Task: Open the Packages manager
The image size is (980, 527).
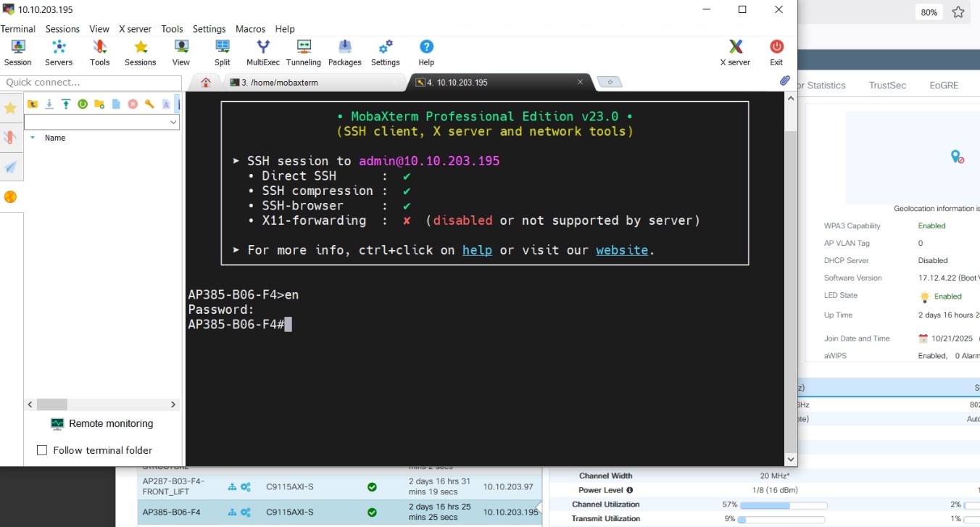Action: 344,53
